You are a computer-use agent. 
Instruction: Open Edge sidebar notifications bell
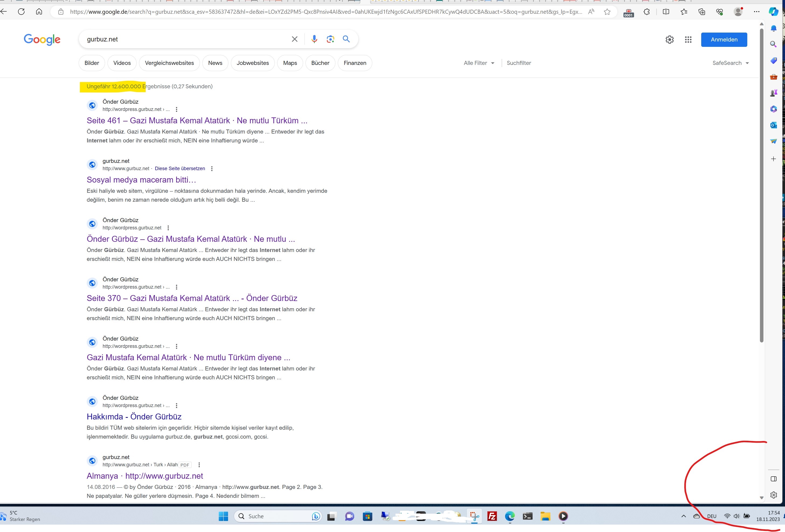click(773, 28)
